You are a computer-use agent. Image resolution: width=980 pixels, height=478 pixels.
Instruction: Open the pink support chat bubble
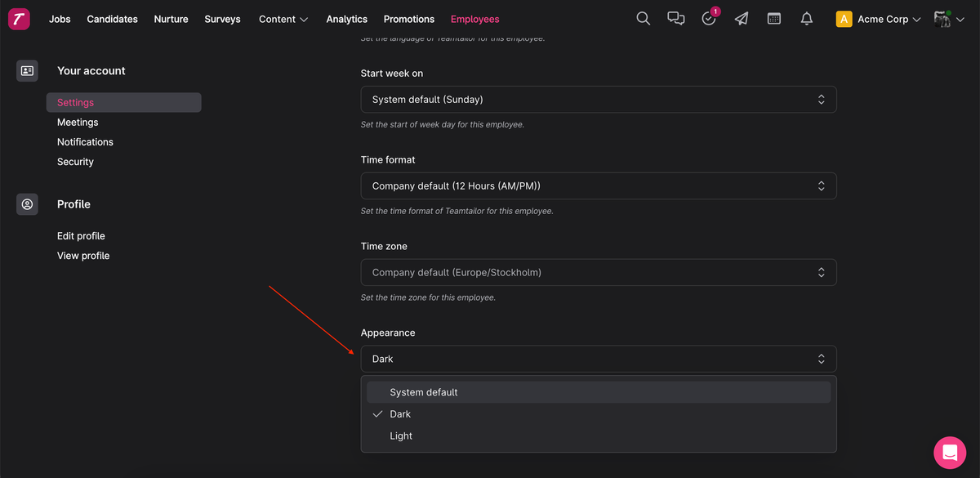[950, 452]
